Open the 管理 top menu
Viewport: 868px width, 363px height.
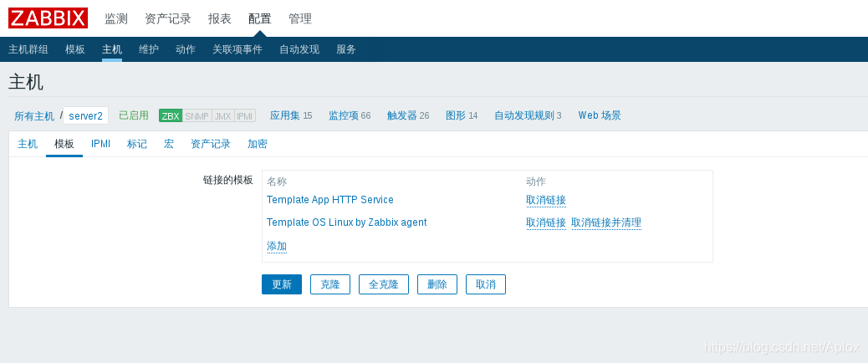click(x=300, y=18)
